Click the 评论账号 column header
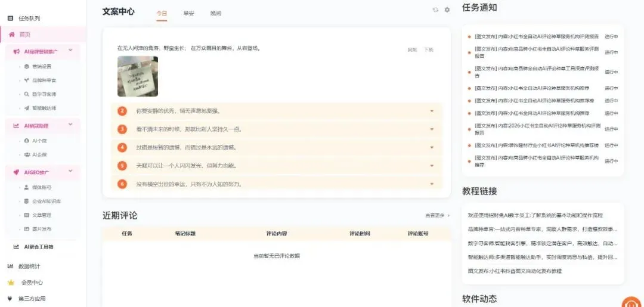The width and height of the screenshot is (644, 307). click(x=417, y=234)
